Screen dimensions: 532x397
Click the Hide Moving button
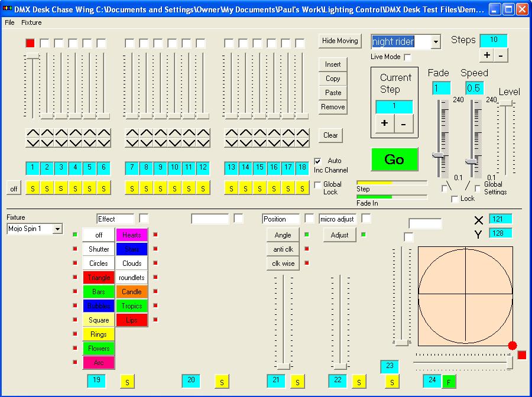[x=339, y=41]
